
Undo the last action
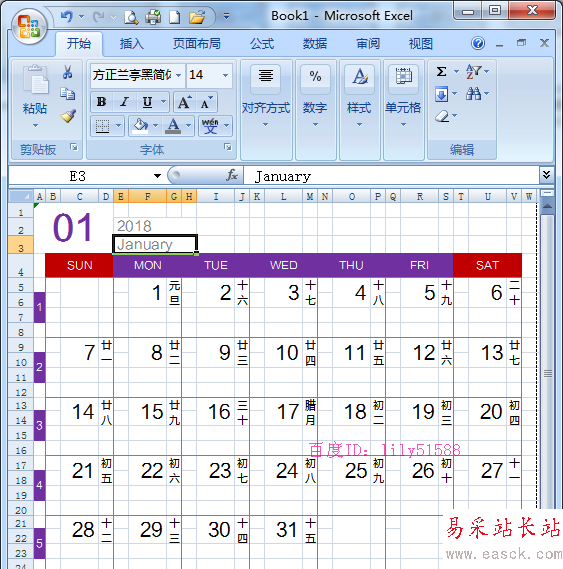pos(67,17)
